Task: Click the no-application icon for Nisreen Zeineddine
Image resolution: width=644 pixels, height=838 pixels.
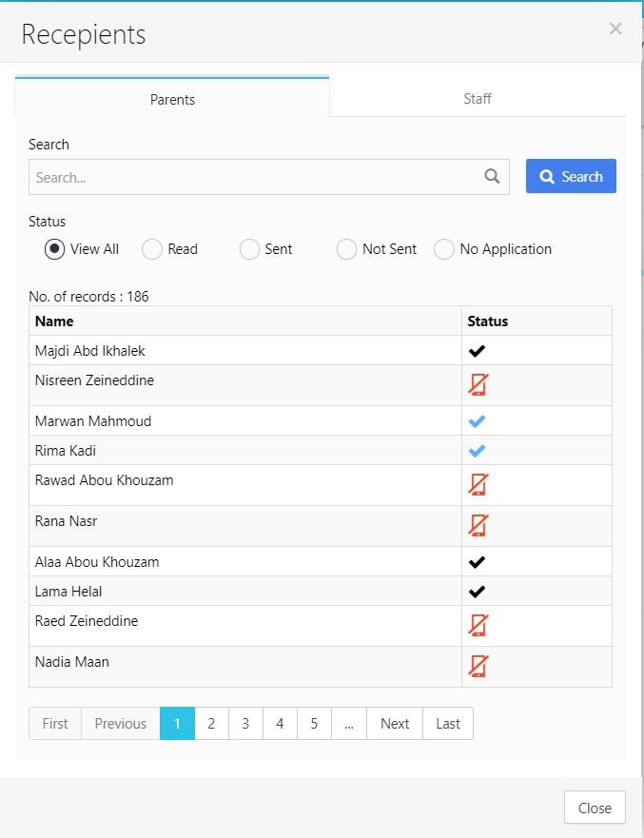Action: 478,385
